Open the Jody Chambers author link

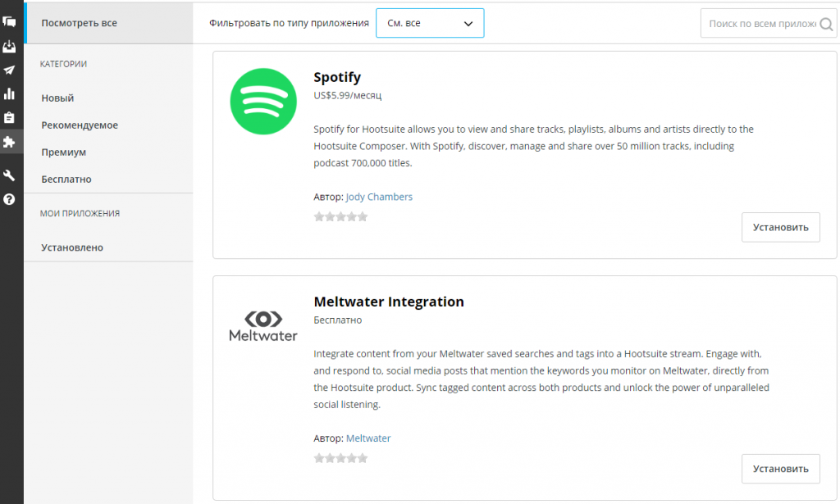379,197
